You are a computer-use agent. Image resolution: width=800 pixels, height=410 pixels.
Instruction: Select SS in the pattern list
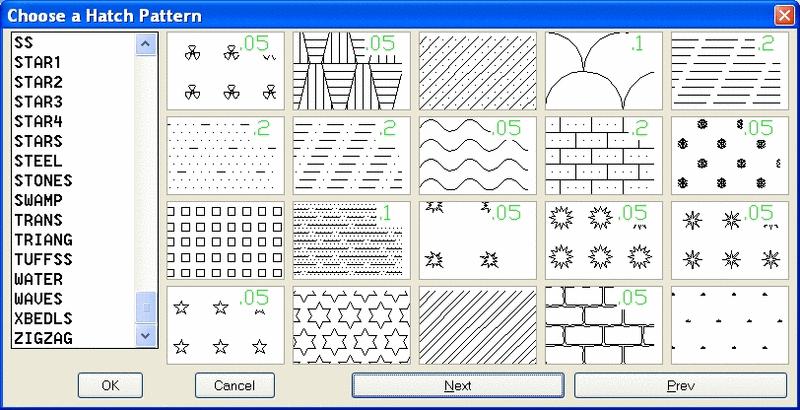(x=24, y=42)
